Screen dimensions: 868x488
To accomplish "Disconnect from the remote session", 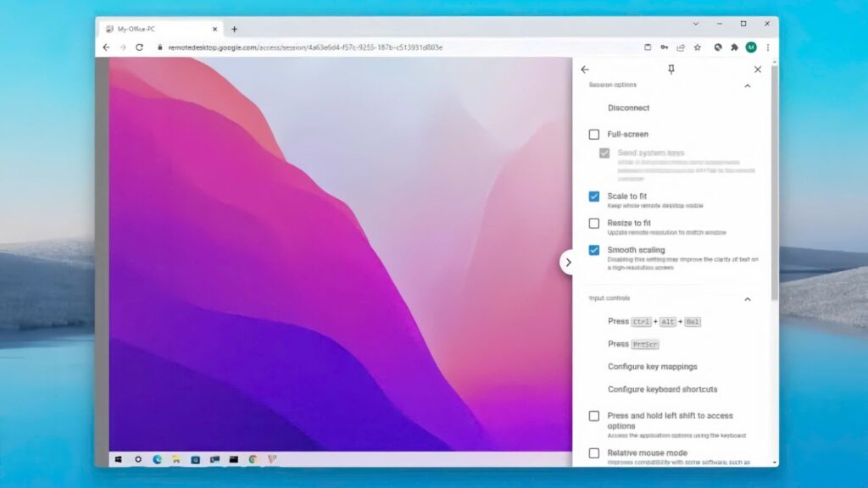I will pos(628,108).
